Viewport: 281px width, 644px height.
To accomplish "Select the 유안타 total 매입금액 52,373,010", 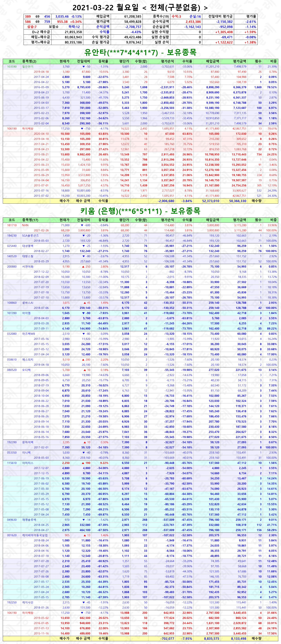I will pos(211,201).
